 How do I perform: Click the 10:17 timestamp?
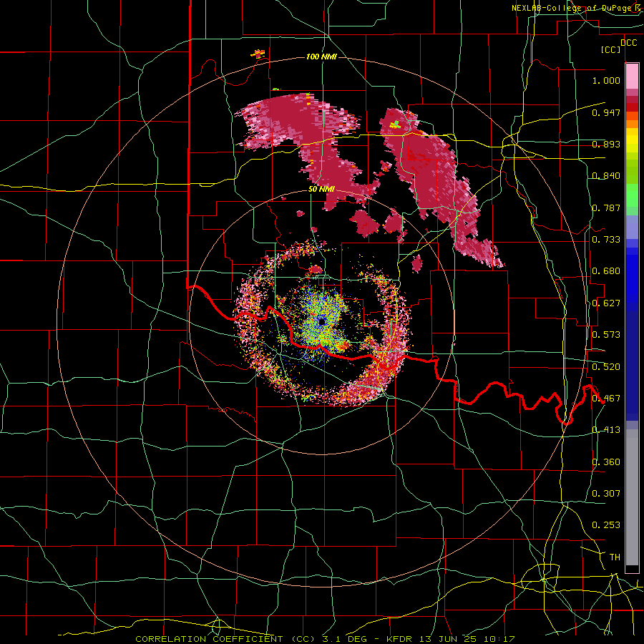499,639
